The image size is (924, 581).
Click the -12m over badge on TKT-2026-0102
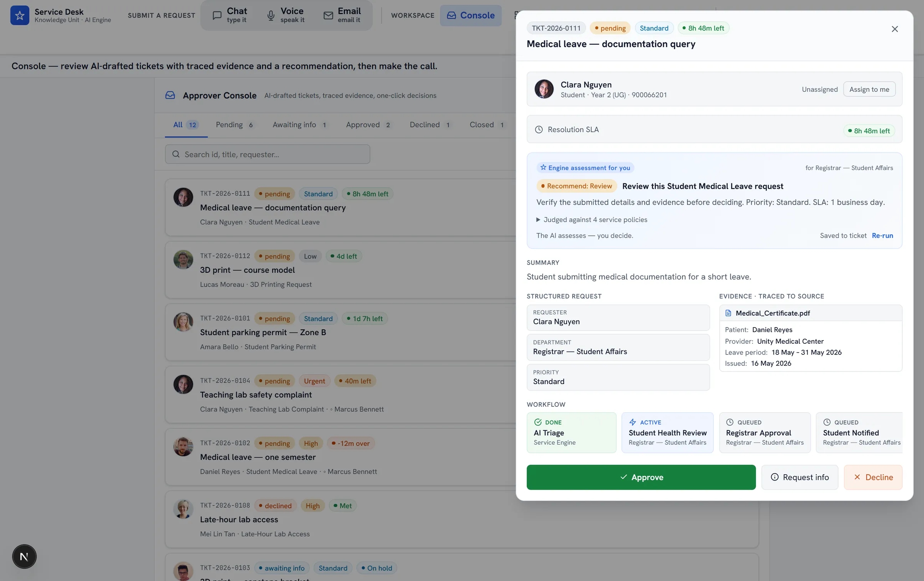coord(350,443)
